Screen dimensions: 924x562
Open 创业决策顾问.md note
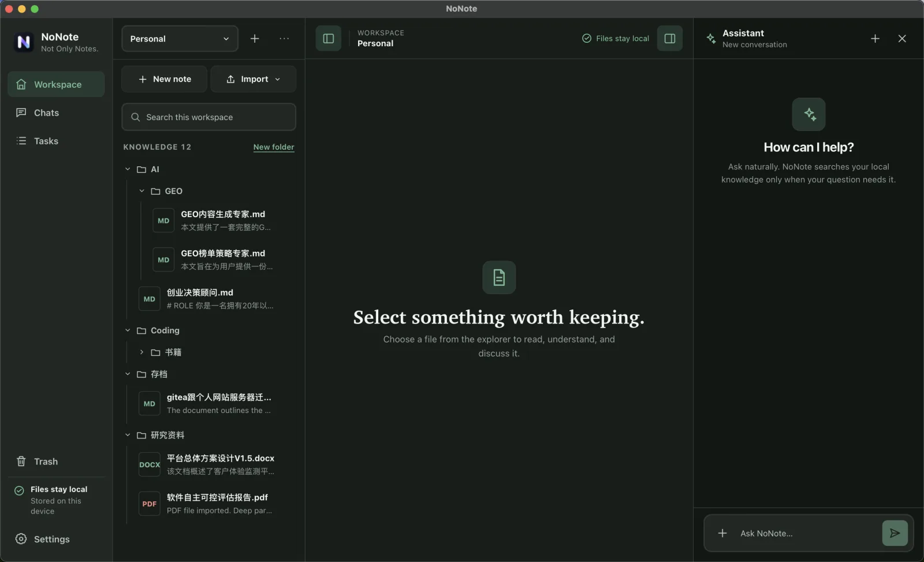pos(215,299)
